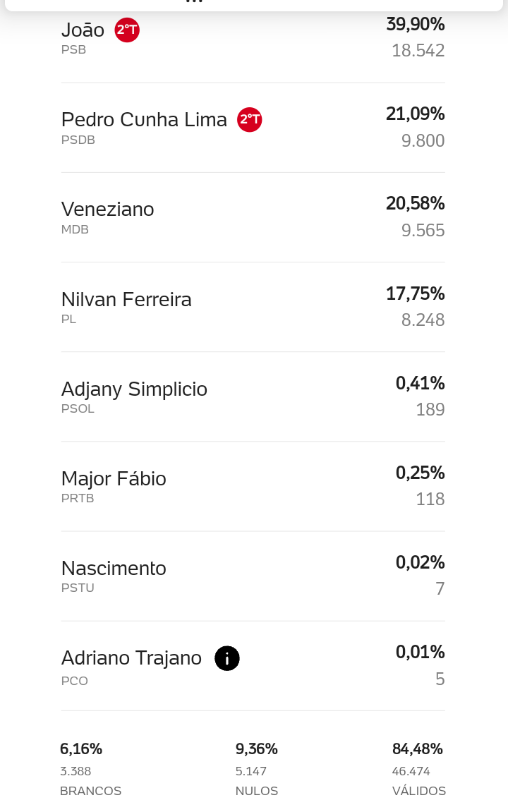Select Nascimento candidate row

(253, 576)
